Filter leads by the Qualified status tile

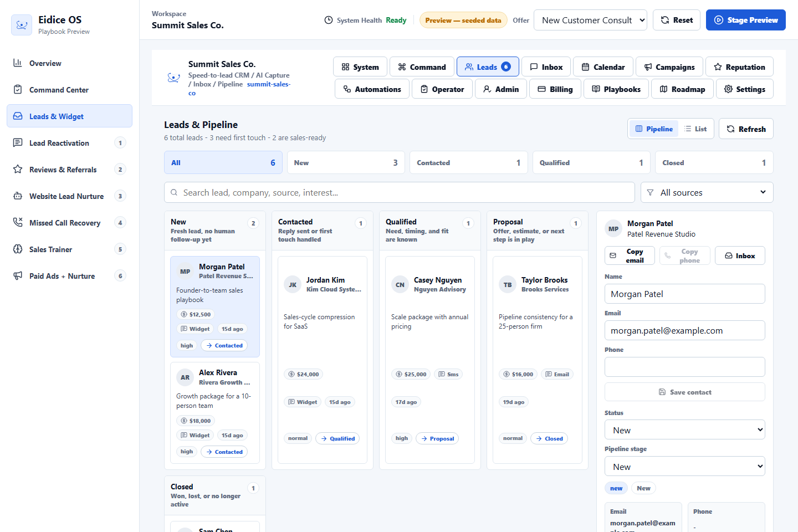[591, 162]
